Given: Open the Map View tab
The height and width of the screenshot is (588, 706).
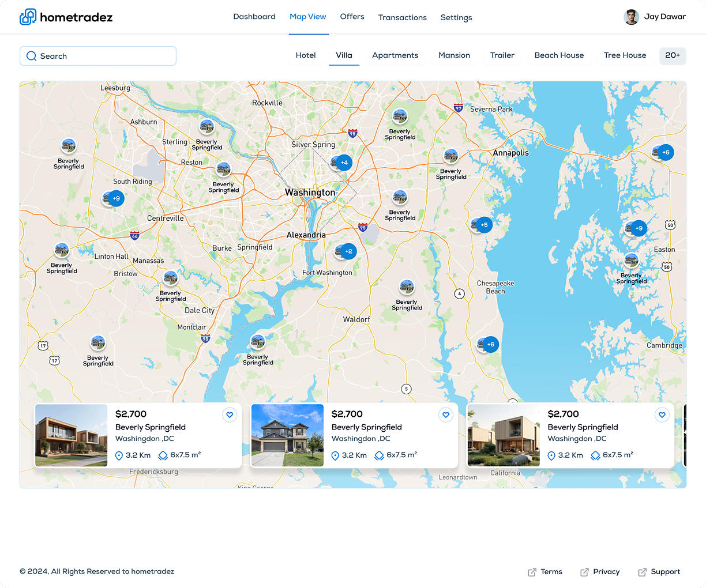Looking at the screenshot, I should point(308,17).
